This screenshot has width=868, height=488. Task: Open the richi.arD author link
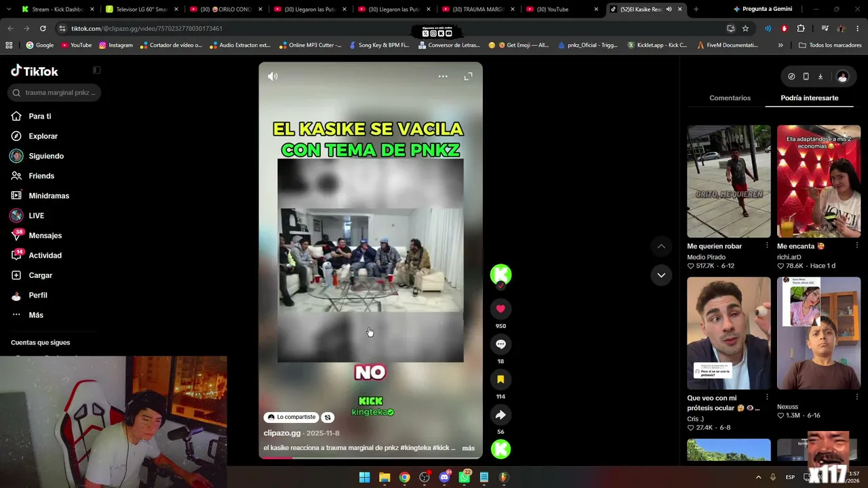tap(789, 257)
